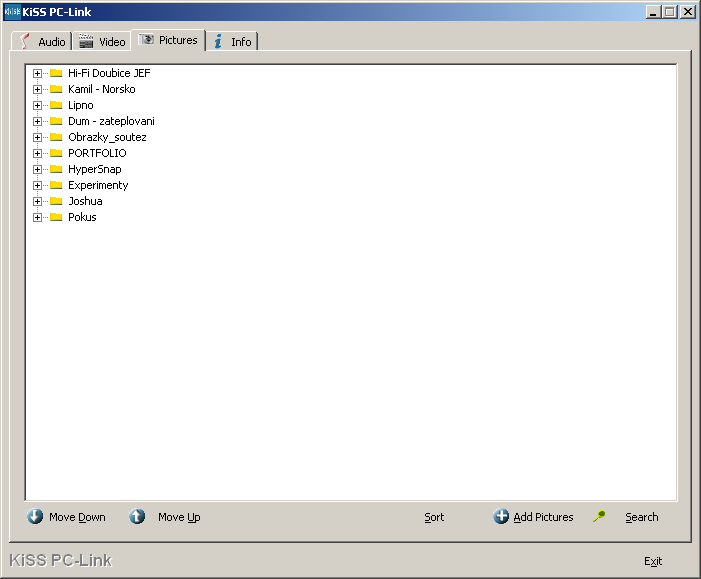Click the Hi-Fi Doubice JEF folder icon
Viewport: 701px width, 579px height.
pos(56,73)
